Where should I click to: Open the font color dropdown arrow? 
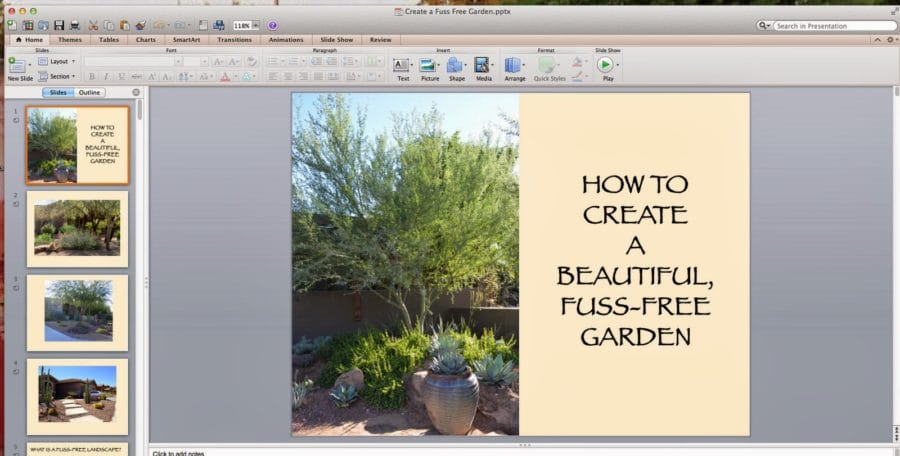[x=235, y=76]
